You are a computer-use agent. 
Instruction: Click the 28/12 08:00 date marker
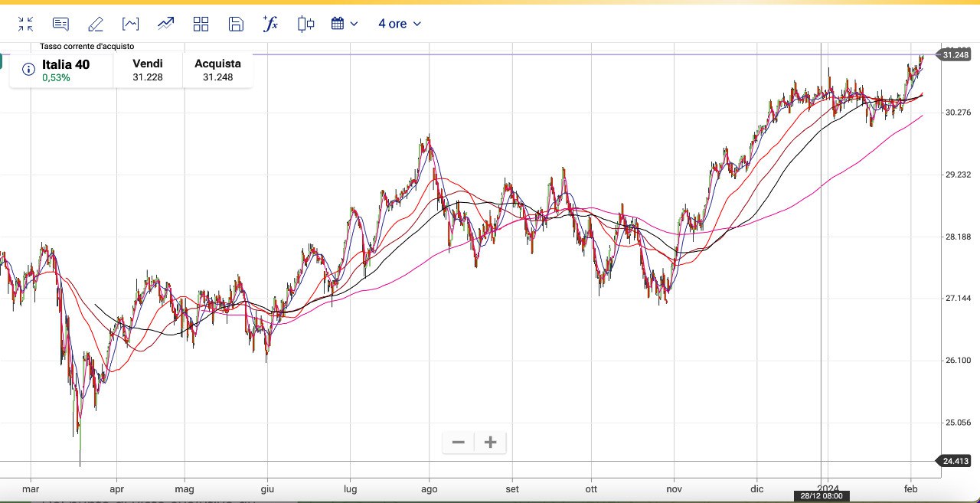[821, 496]
